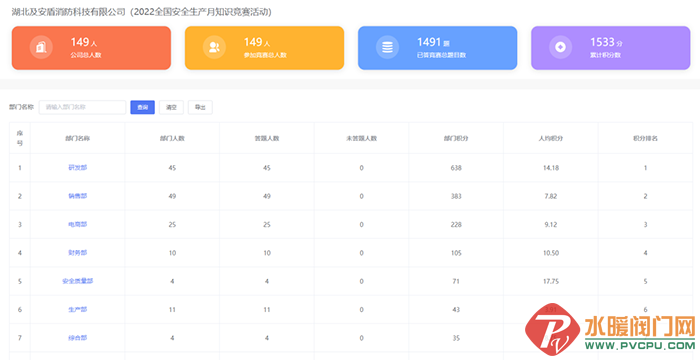Viewport: 700px width, 360px height.
Task: Click the participants icon on the yellow card
Action: (x=214, y=47)
